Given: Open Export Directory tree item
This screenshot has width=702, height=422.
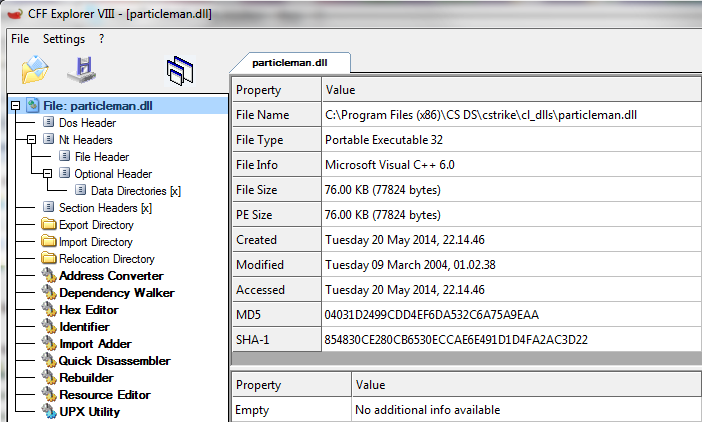Looking at the screenshot, I should coord(96,225).
